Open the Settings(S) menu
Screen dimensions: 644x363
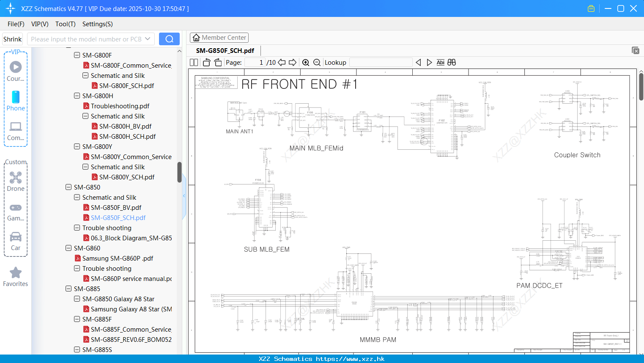(98, 24)
